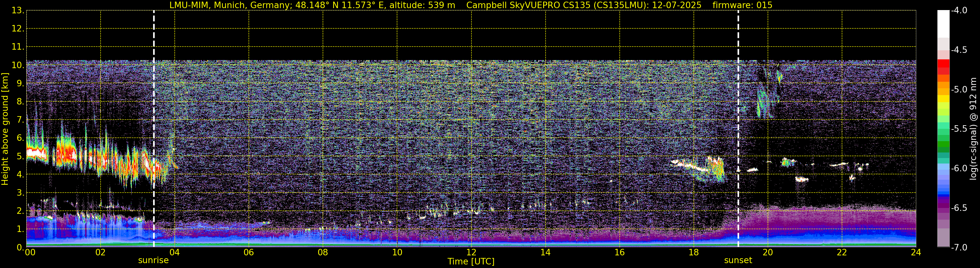Click the "Time [UTC]" axis title

[x=471, y=262]
